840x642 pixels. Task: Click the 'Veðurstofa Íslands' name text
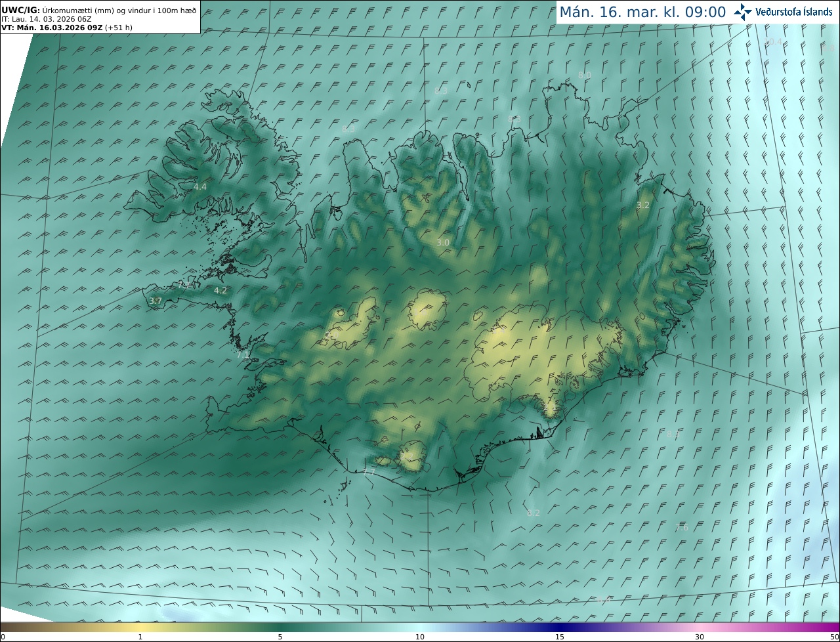pyautogui.click(x=794, y=12)
